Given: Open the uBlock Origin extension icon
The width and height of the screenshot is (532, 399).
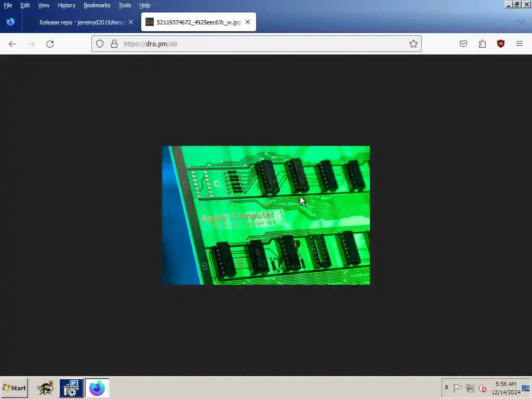Looking at the screenshot, I should [501, 44].
